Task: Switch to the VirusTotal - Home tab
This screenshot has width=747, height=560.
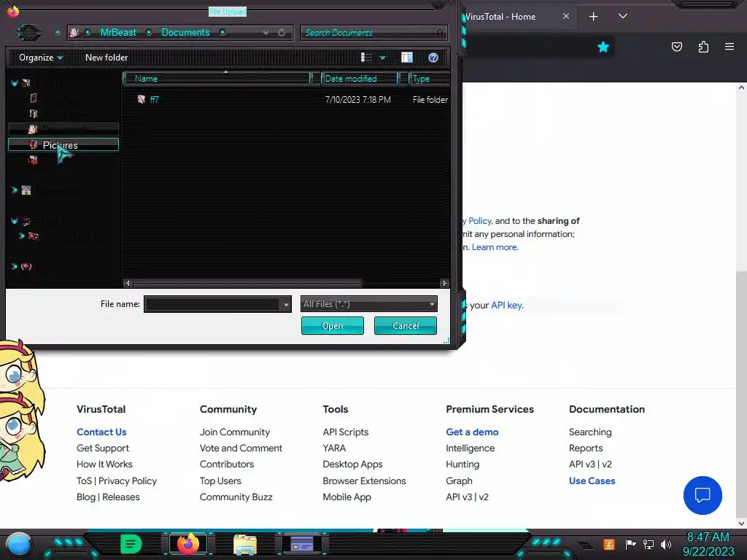Action: [x=500, y=17]
